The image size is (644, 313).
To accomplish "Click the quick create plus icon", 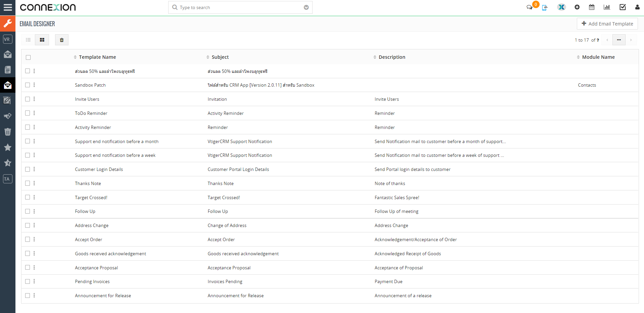I will [x=577, y=7].
